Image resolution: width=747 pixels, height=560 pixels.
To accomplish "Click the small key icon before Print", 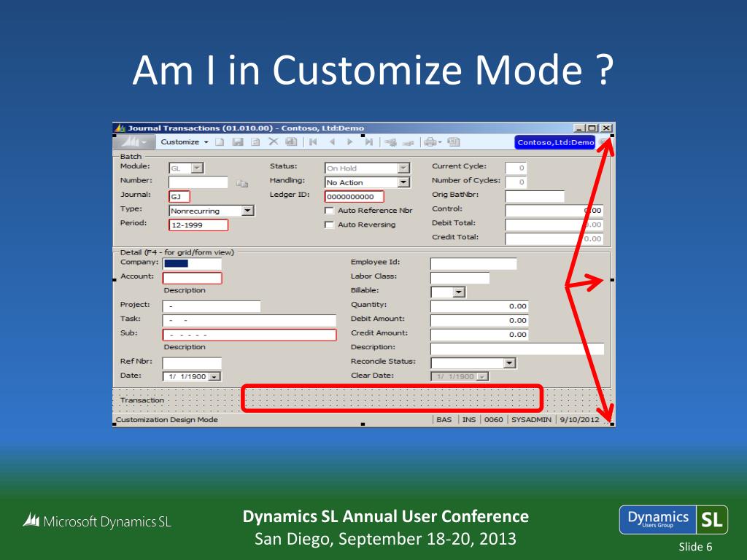I will (x=409, y=142).
